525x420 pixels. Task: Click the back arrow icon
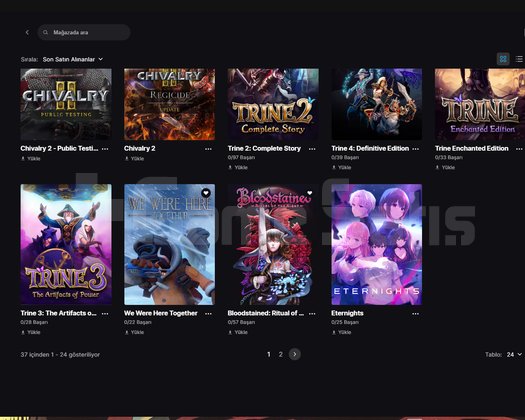coord(27,32)
